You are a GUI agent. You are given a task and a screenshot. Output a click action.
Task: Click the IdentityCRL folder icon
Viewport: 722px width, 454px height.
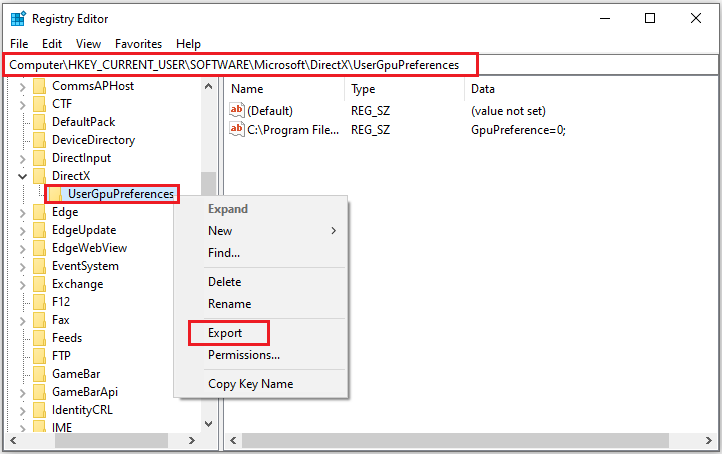pyautogui.click(x=40, y=409)
